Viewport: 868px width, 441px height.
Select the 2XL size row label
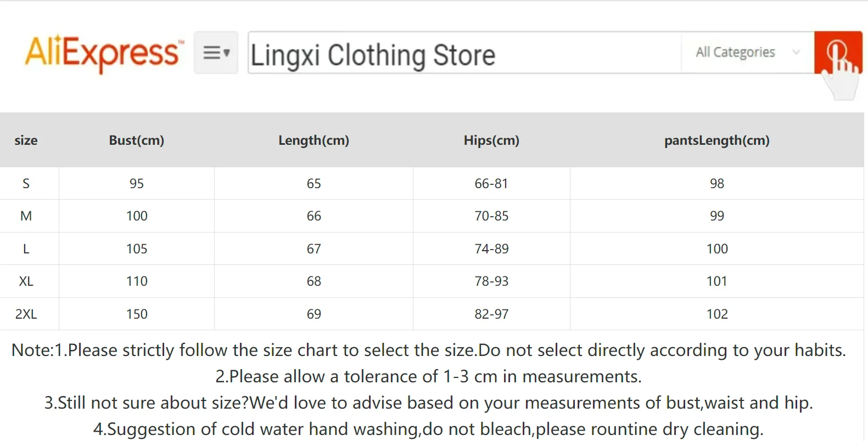click(26, 314)
